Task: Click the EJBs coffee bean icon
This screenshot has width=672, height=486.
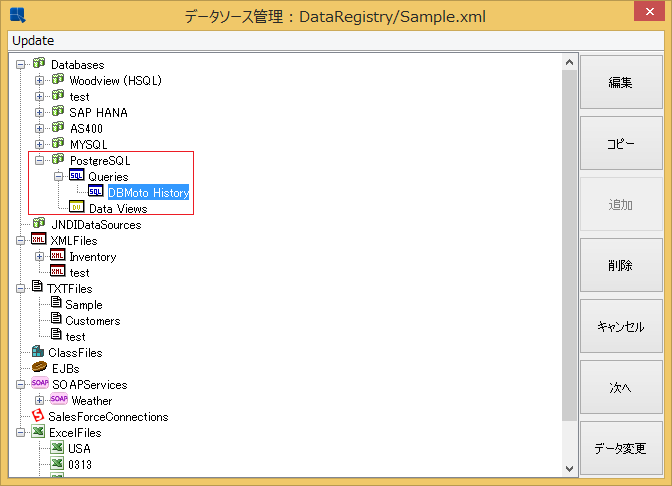Action: click(39, 367)
